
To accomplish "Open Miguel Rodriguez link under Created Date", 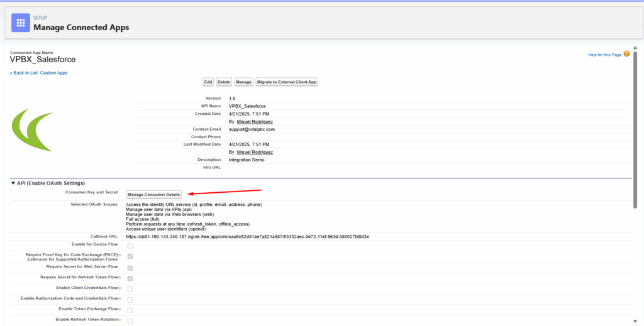I will (x=255, y=122).
